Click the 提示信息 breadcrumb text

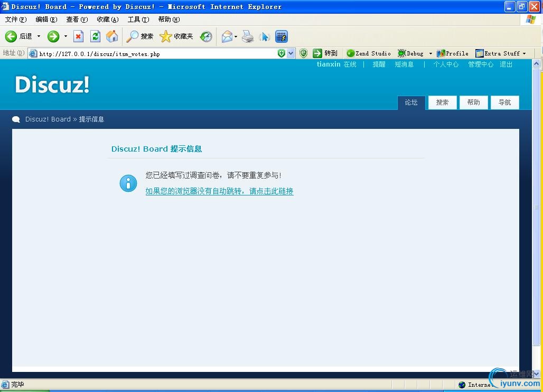click(x=91, y=119)
